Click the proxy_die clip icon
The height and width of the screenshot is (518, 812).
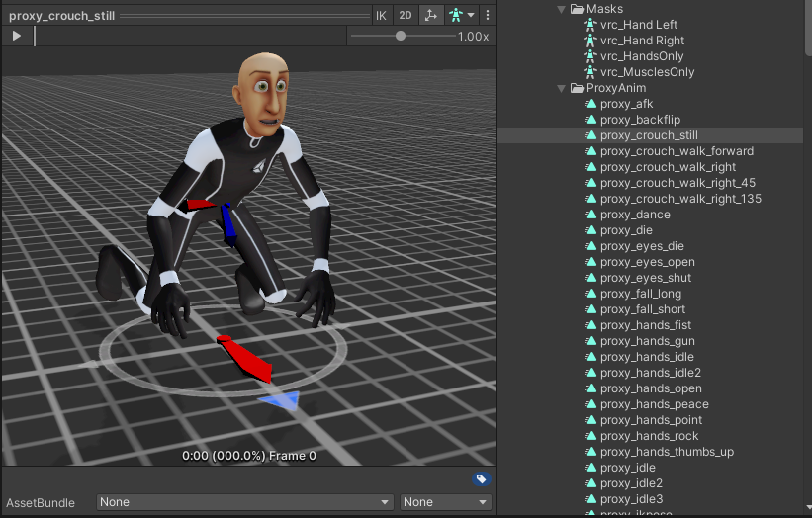pyautogui.click(x=590, y=230)
